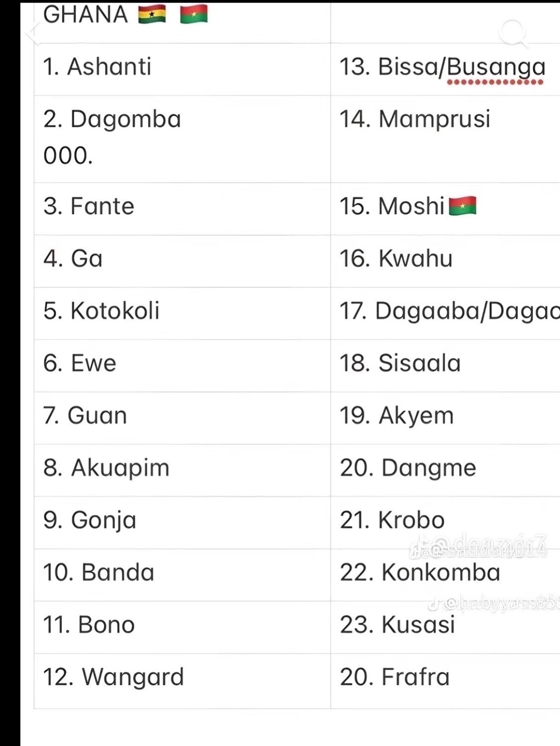
Task: Select '18. Sisaala' in the table
Action: coord(400,363)
